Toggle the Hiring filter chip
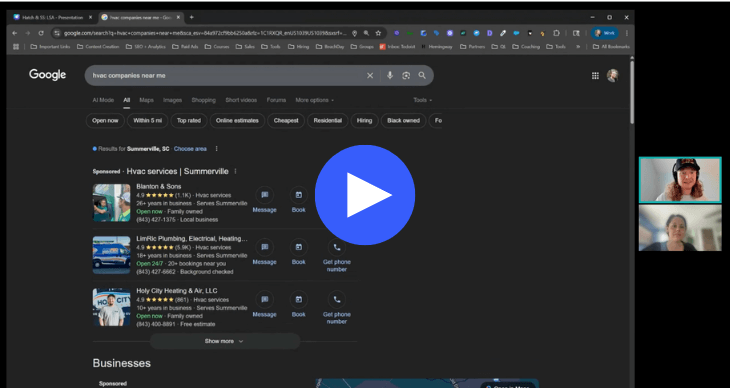The width and height of the screenshot is (730, 390). [365, 121]
